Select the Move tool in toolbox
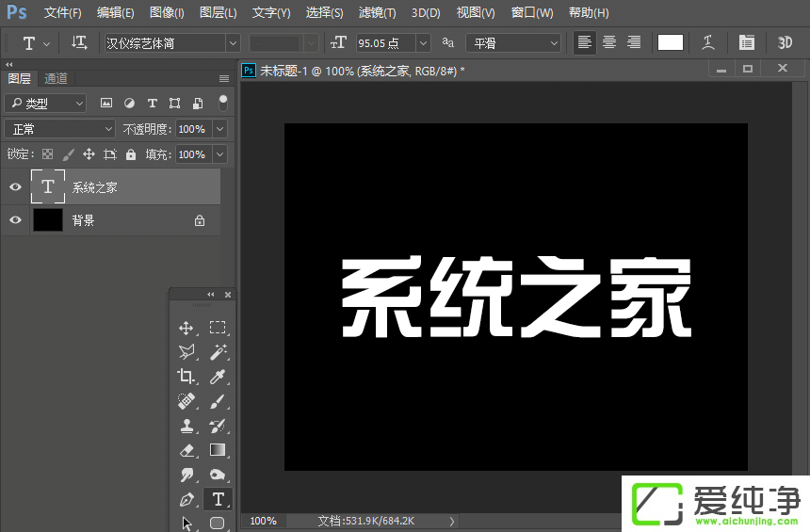 [x=186, y=328]
